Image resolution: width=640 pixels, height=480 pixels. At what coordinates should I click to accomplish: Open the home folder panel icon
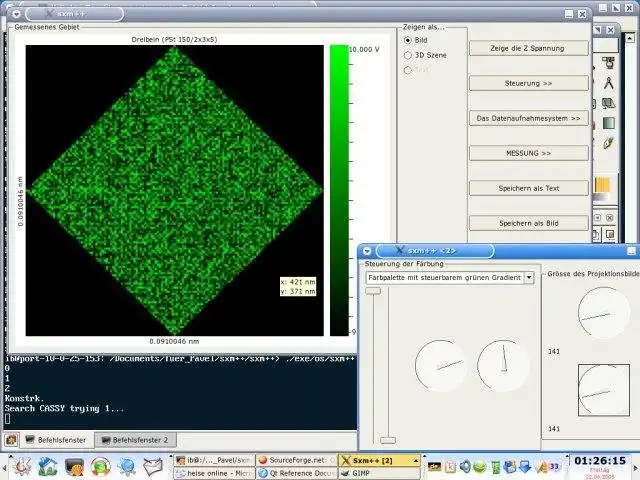[x=48, y=467]
